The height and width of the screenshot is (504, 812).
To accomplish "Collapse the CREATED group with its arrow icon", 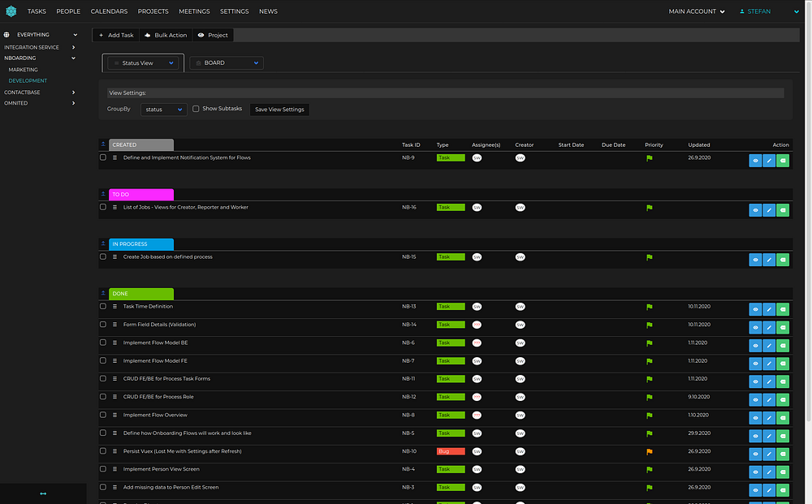I will (103, 144).
